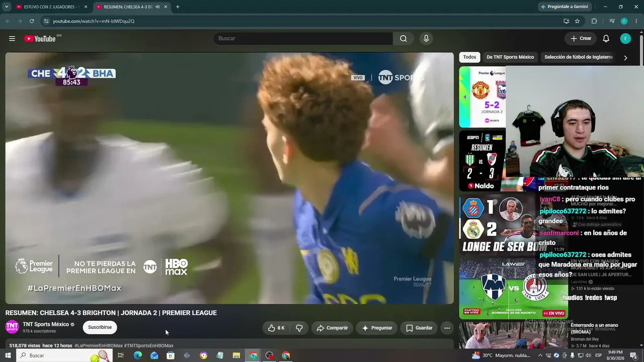This screenshot has height=362, width=644.
Task: Click the Chelsea vs Brighton video player
Action: pyautogui.click(x=229, y=178)
